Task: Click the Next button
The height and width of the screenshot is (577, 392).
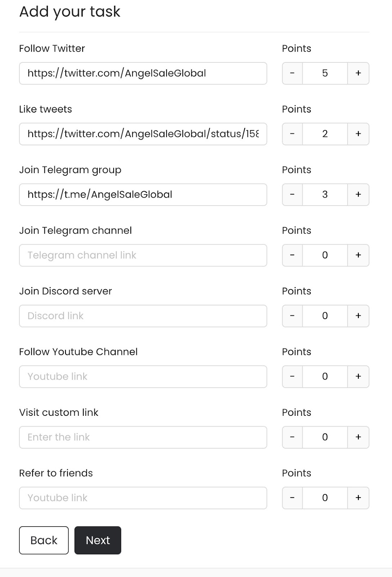Action: click(98, 540)
